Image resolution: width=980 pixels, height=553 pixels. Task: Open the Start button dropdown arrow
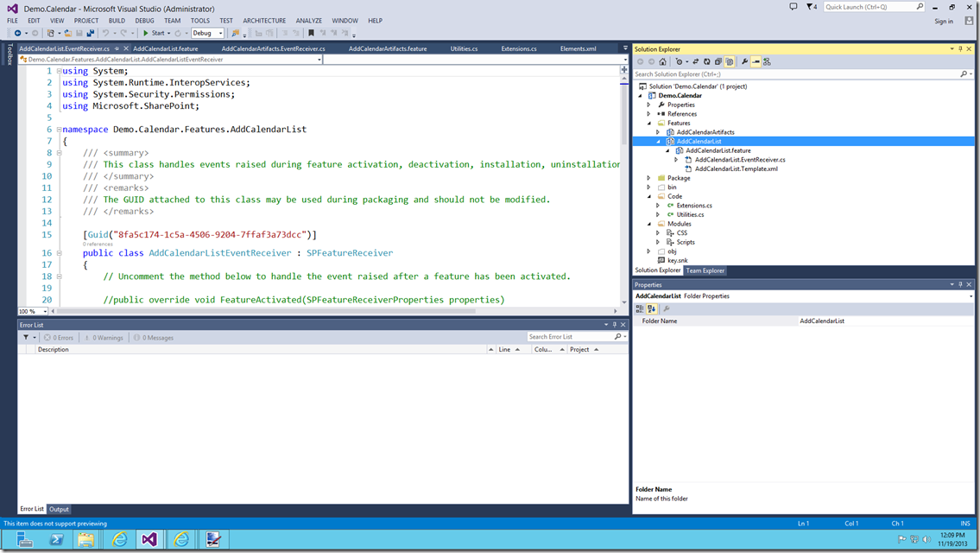click(168, 33)
